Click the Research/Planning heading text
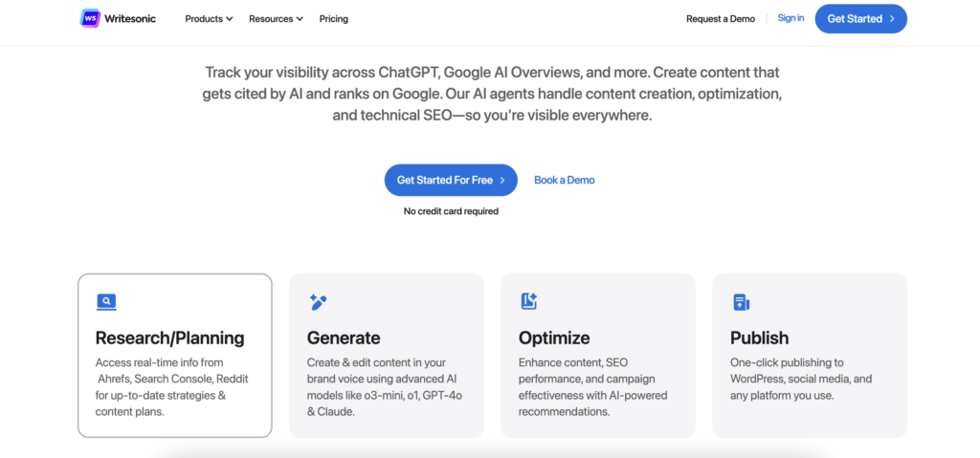Viewport: 980px width, 458px height. pos(170,338)
